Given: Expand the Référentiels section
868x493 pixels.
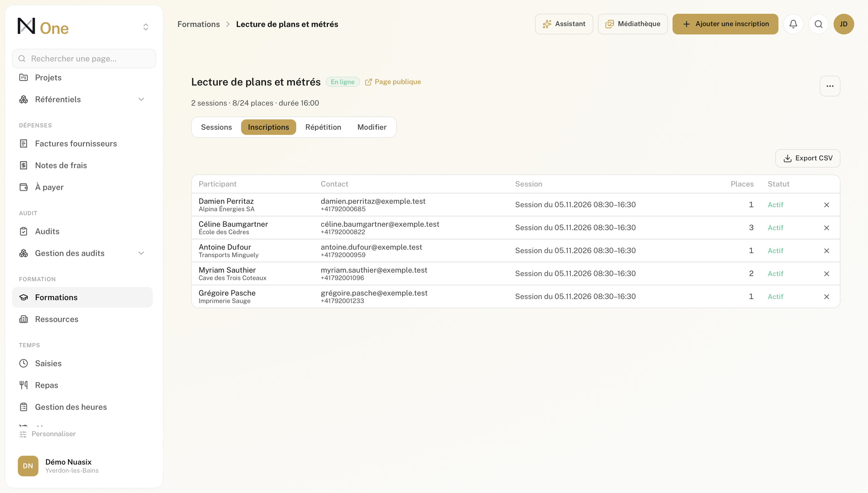Looking at the screenshot, I should click(x=82, y=99).
